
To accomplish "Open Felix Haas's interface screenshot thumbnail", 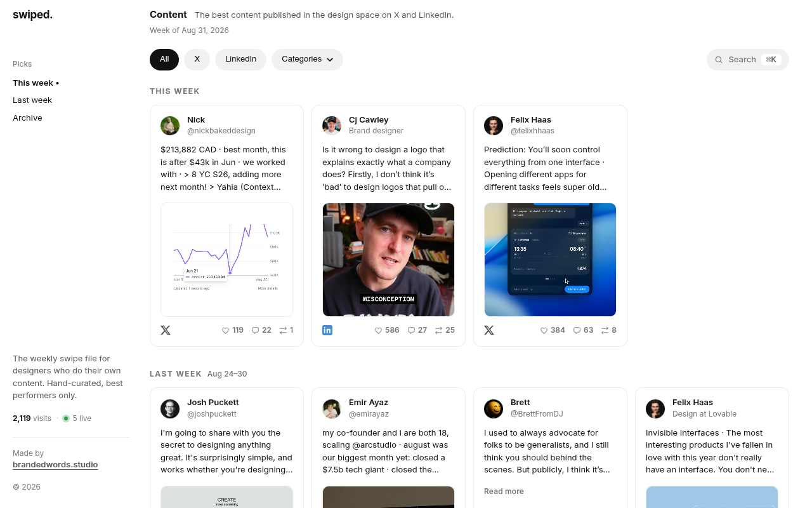I will (x=550, y=260).
